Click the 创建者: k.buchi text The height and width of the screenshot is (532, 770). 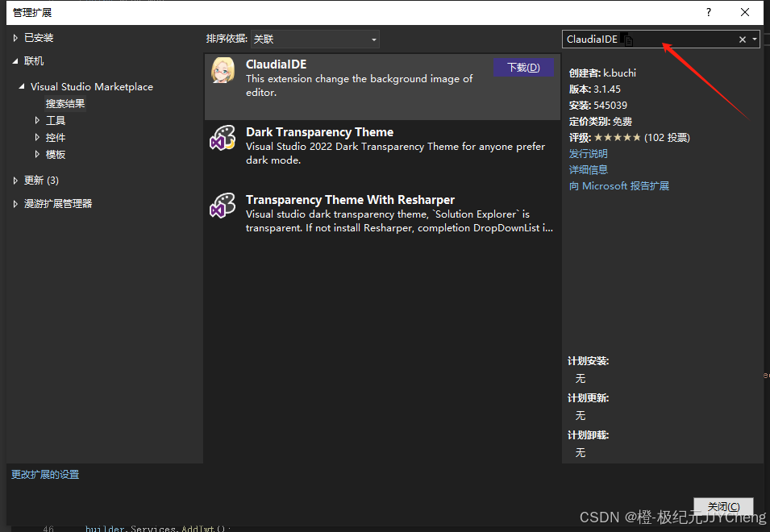(602, 73)
